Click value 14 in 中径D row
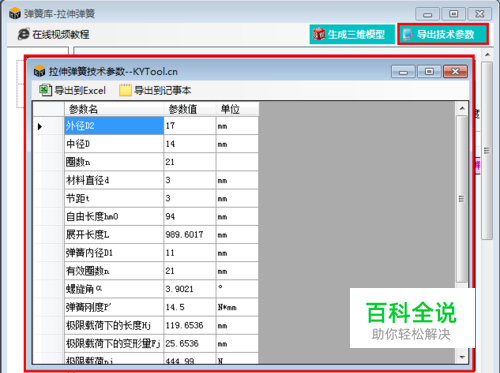The image size is (500, 373). 190,144
